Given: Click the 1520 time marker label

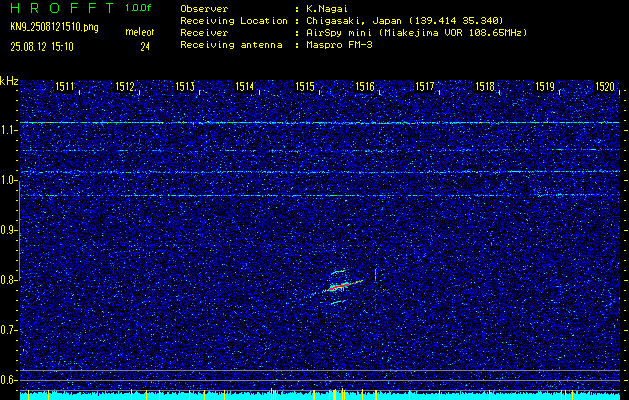Looking at the screenshot, I should point(605,87).
